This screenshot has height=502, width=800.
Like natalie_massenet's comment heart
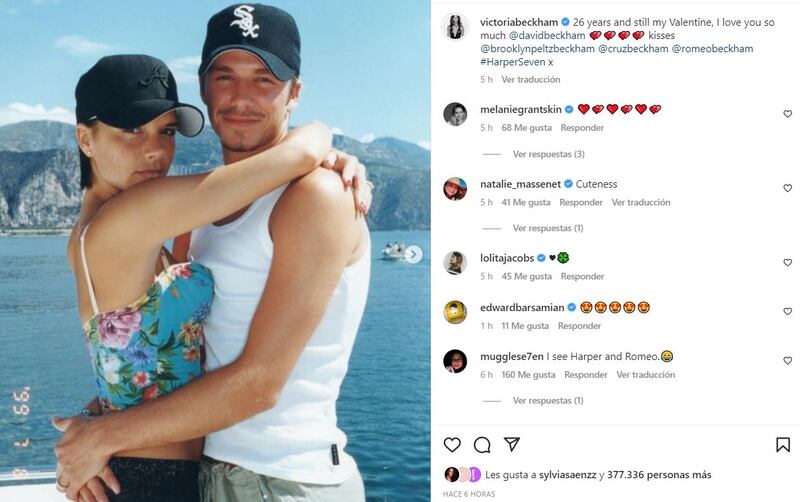[787, 188]
